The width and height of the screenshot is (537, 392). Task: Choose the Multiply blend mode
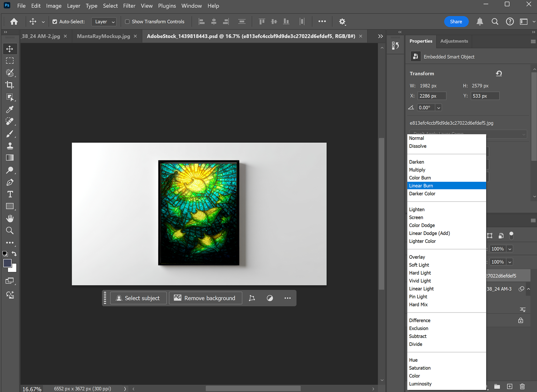pos(417,170)
